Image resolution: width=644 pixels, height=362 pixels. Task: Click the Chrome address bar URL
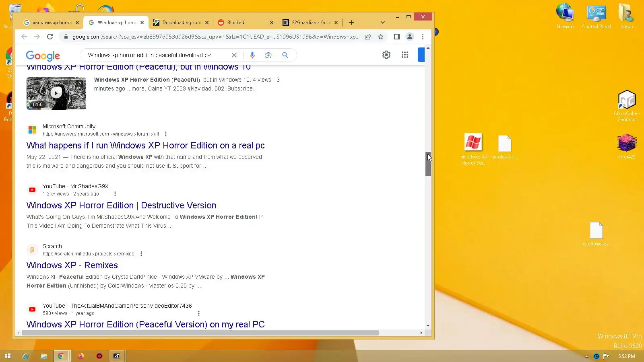(x=216, y=37)
